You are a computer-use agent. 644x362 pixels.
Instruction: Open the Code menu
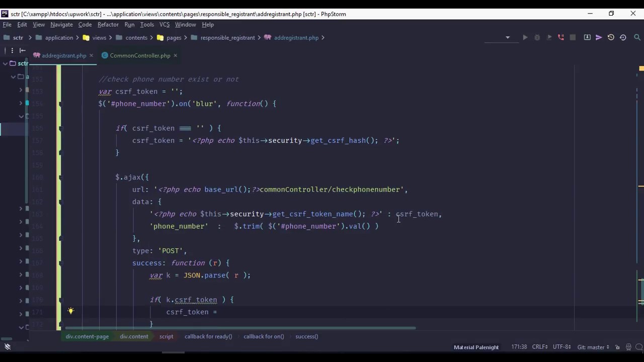coord(85,25)
